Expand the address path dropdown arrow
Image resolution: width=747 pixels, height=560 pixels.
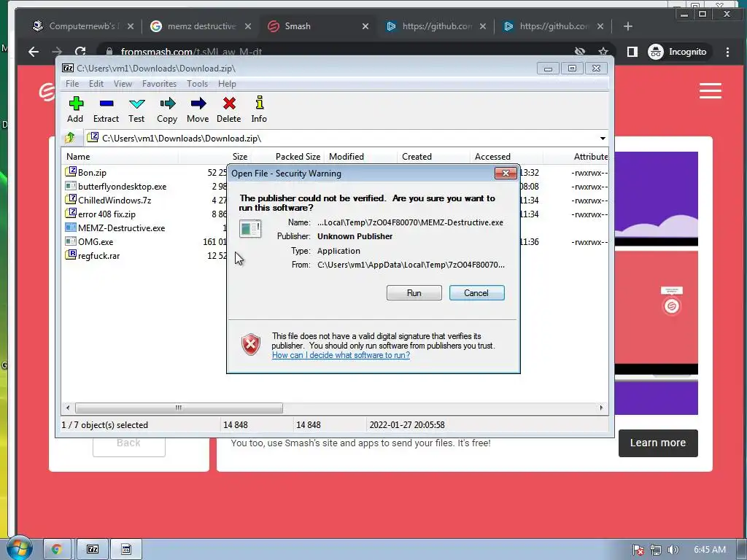click(603, 138)
